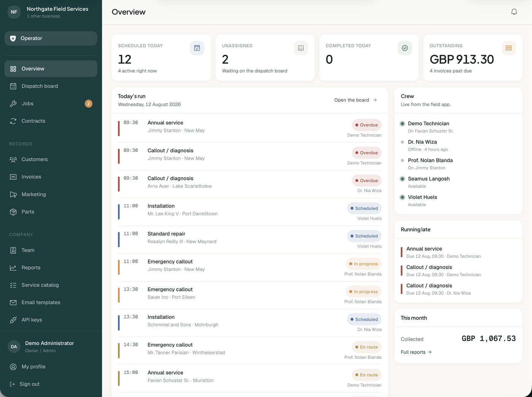Open the Team page
532x397 pixels.
pos(51,250)
